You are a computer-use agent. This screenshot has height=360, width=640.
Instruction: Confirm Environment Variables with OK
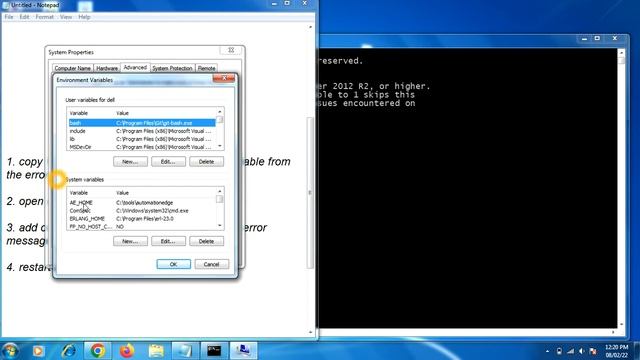coord(173,264)
